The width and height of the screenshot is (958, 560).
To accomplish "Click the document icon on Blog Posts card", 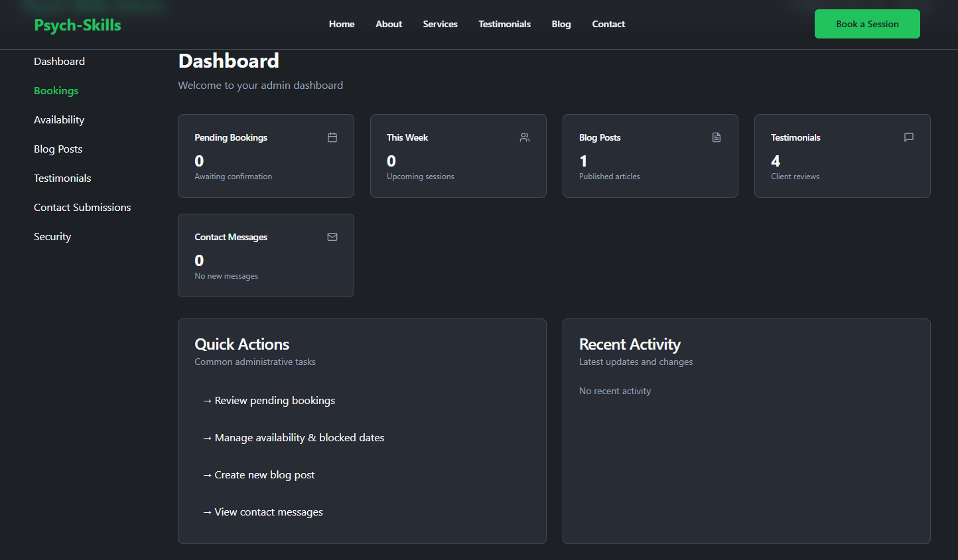I will coord(716,137).
